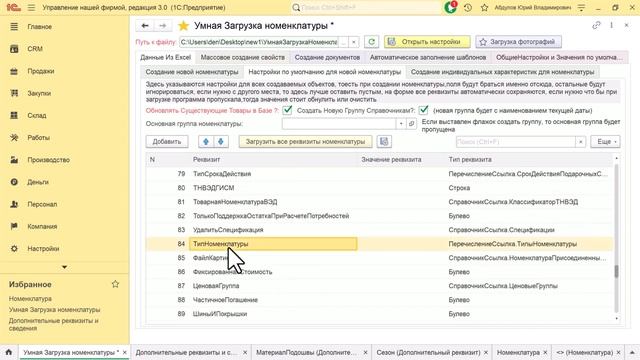Browse for file with ellipsis button
640x360 pixels.
(x=344, y=42)
